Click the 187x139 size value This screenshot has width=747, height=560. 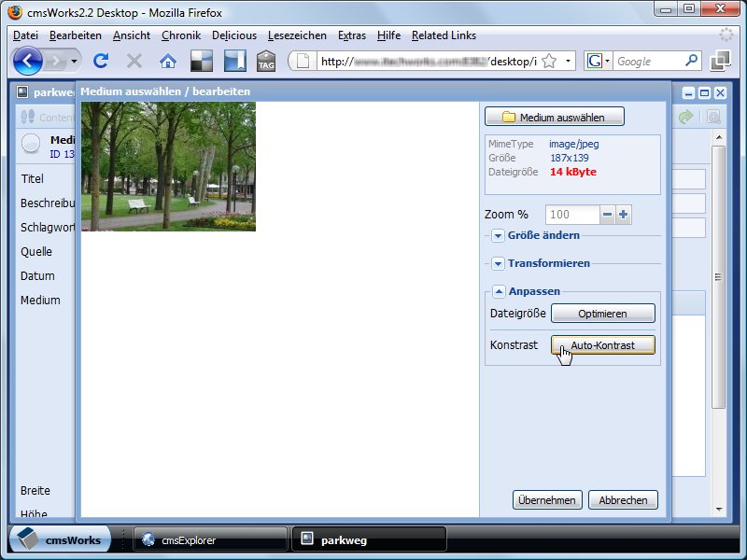click(x=570, y=158)
